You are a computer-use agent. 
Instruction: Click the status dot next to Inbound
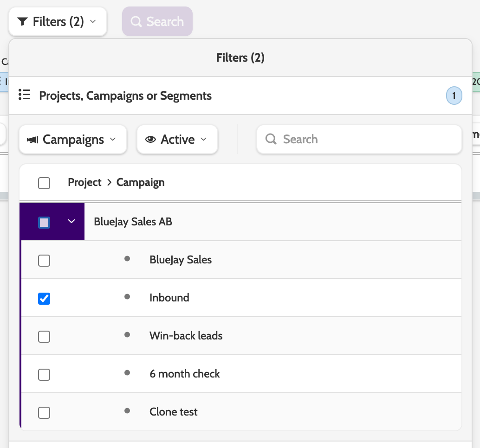127,297
